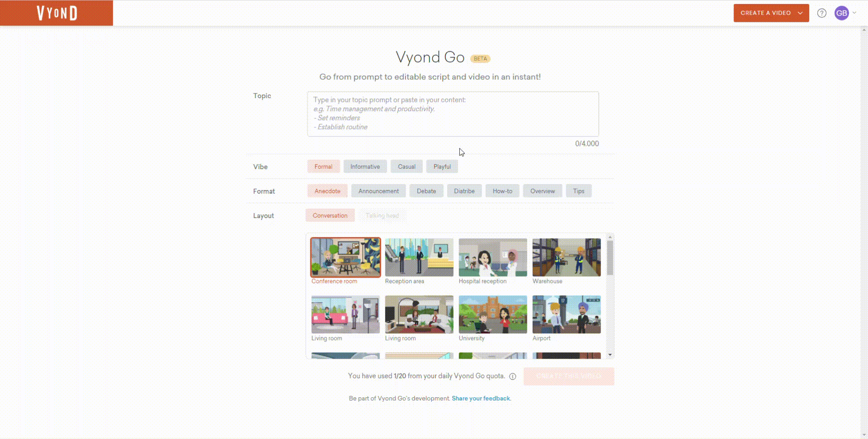Click the Airport label

click(x=541, y=338)
